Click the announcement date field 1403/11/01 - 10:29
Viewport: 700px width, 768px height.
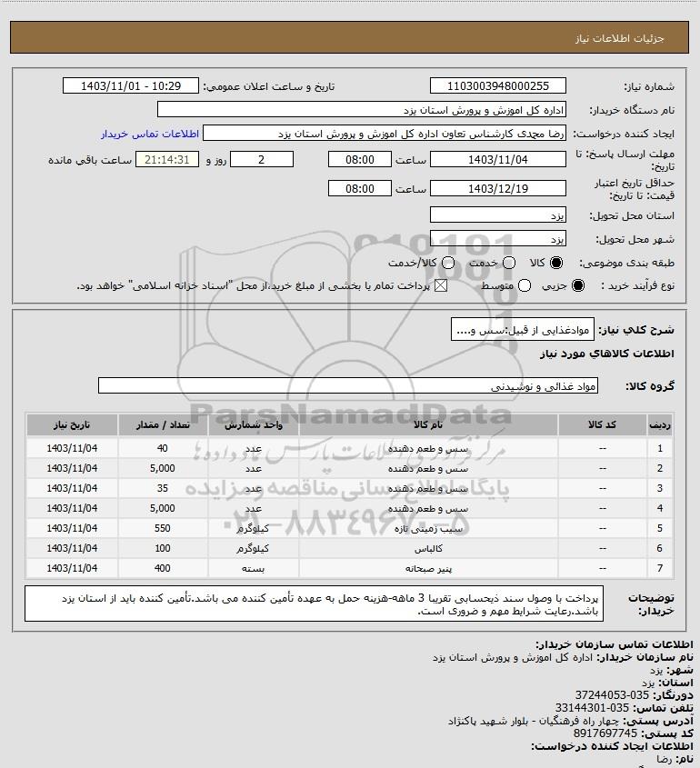point(131,85)
